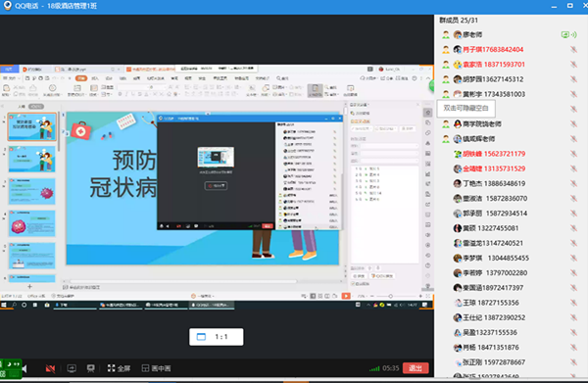Click the 群成员 25/31 header
This screenshot has height=383, width=588.
click(x=459, y=21)
